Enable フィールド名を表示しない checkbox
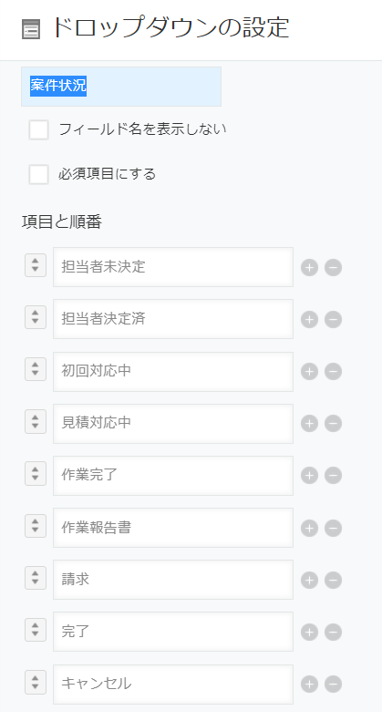Image resolution: width=382 pixels, height=712 pixels. pyautogui.click(x=39, y=129)
